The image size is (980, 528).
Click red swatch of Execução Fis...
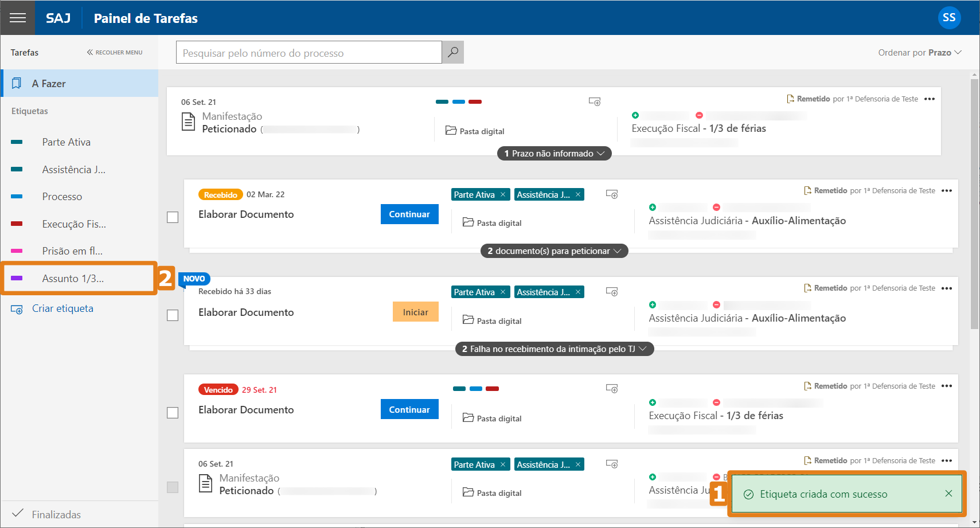17,224
